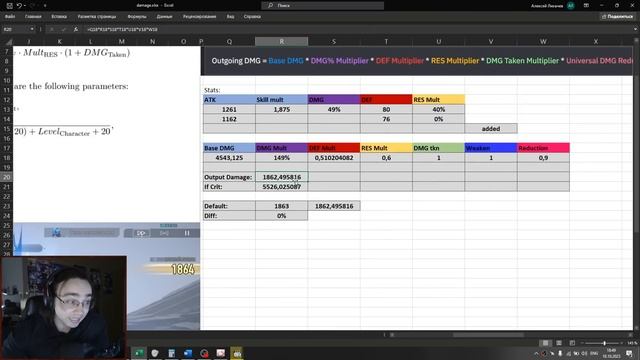
Task: Click the Base DMG value 4543,125
Action: pyautogui.click(x=229, y=158)
